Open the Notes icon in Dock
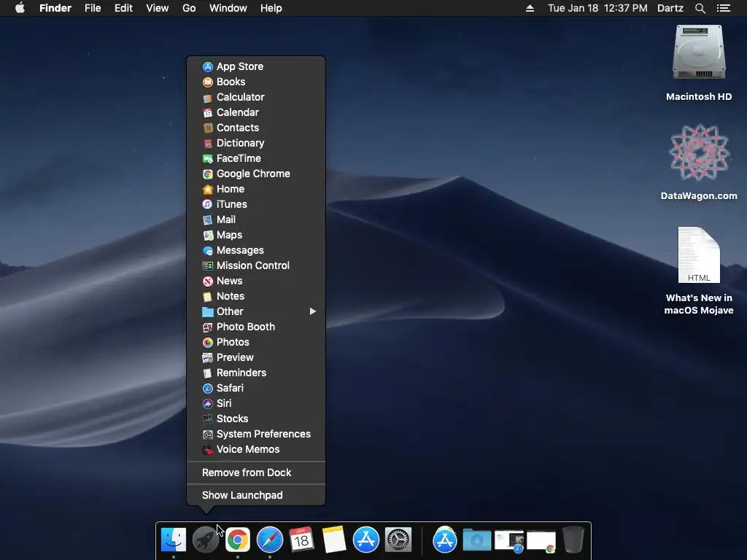Viewport: 747px width, 560px height. (x=334, y=540)
